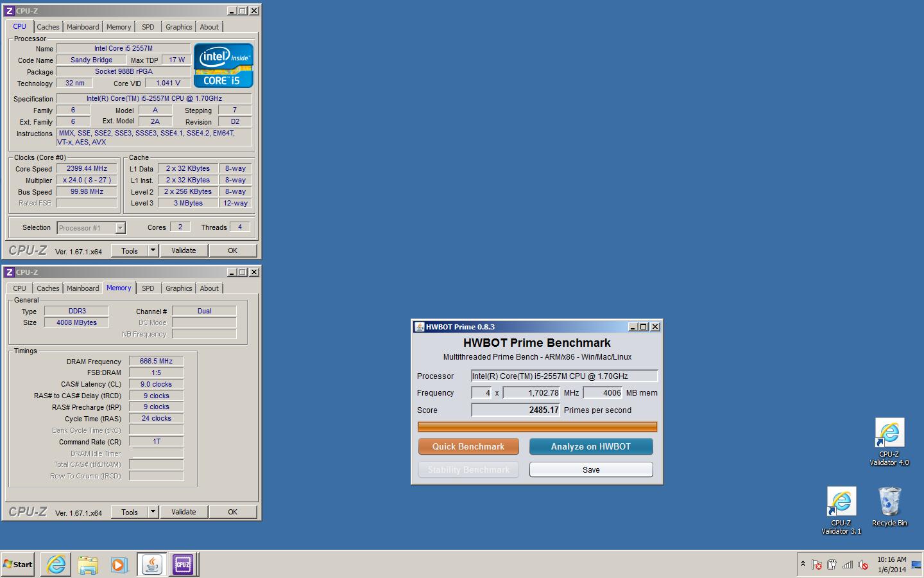Switch to the CPU-Z taskbar icon

coord(183,565)
